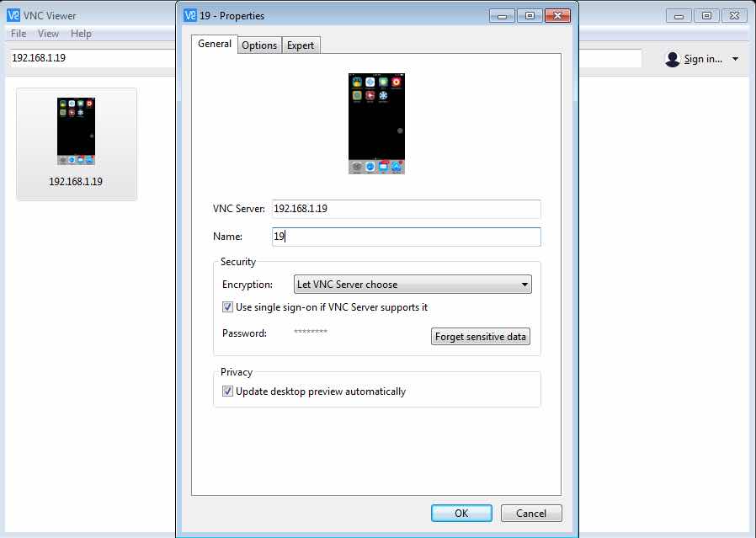Open the File menu
Image resolution: width=756 pixels, height=538 pixels.
(x=19, y=34)
